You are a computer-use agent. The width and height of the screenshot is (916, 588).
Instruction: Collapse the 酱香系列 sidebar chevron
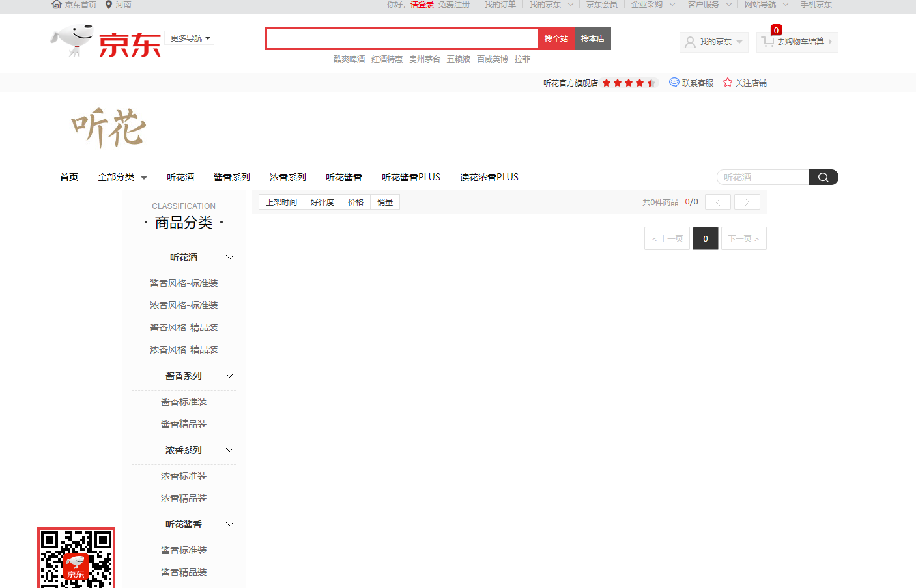[x=229, y=376]
